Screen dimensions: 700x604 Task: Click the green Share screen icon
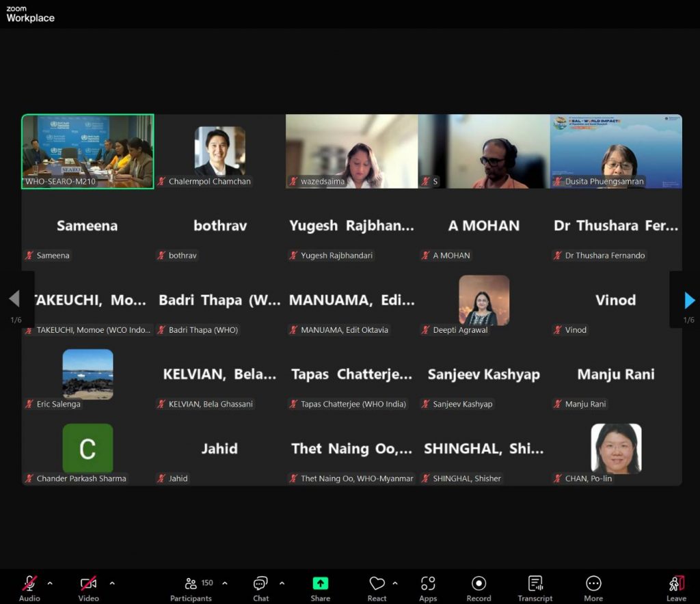(x=320, y=584)
